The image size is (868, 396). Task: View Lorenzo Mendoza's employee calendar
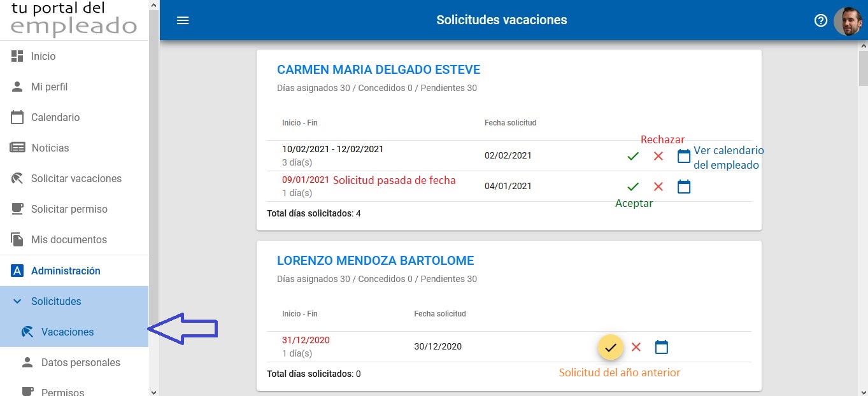pyautogui.click(x=662, y=347)
